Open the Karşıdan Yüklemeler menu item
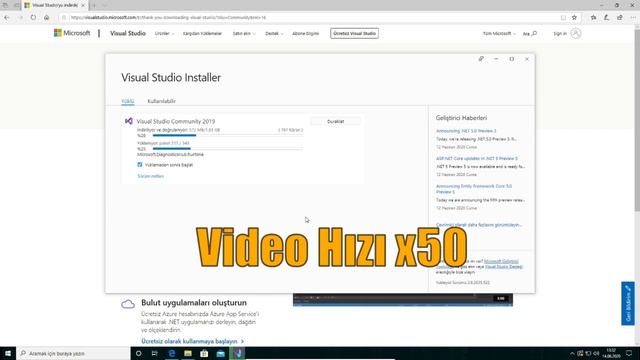The image size is (640, 360). (202, 33)
